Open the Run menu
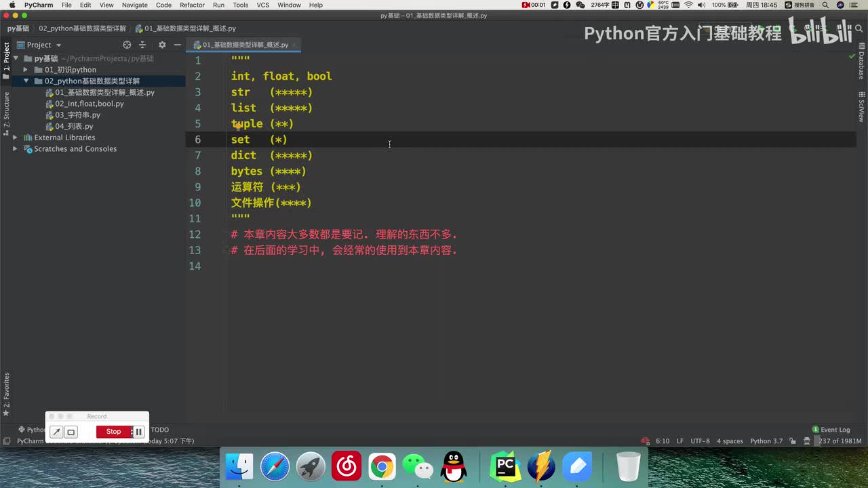This screenshot has width=868, height=488. coord(218,5)
